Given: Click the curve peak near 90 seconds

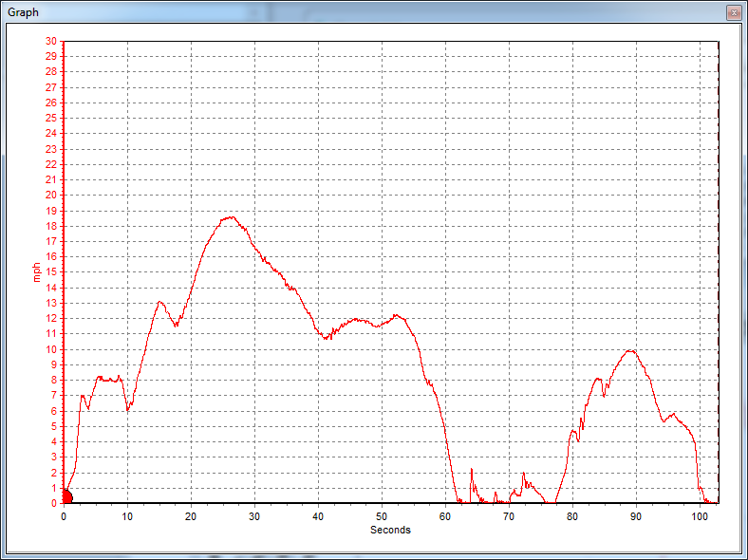Looking at the screenshot, I should 628,350.
